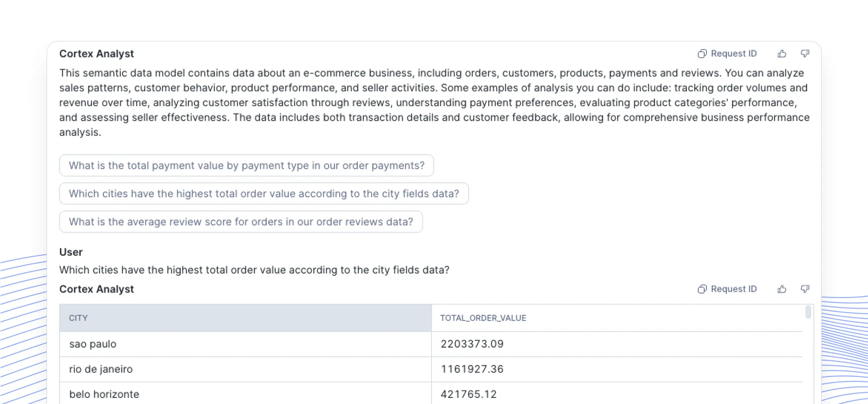868x404 pixels.
Task: Select the belo horizonte cell
Action: tap(104, 394)
